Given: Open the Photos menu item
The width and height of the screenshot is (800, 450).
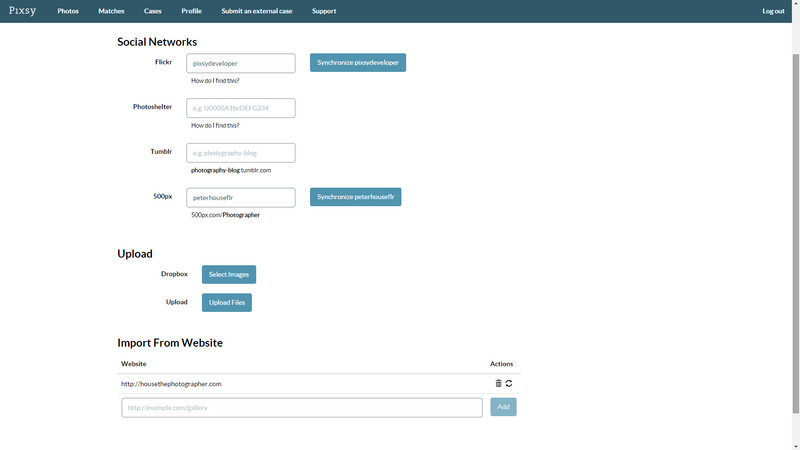Looking at the screenshot, I should [68, 11].
